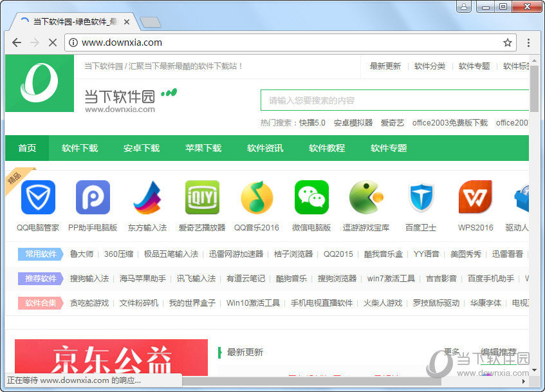Open 爱奇艺播放器 app icon

[x=202, y=197]
